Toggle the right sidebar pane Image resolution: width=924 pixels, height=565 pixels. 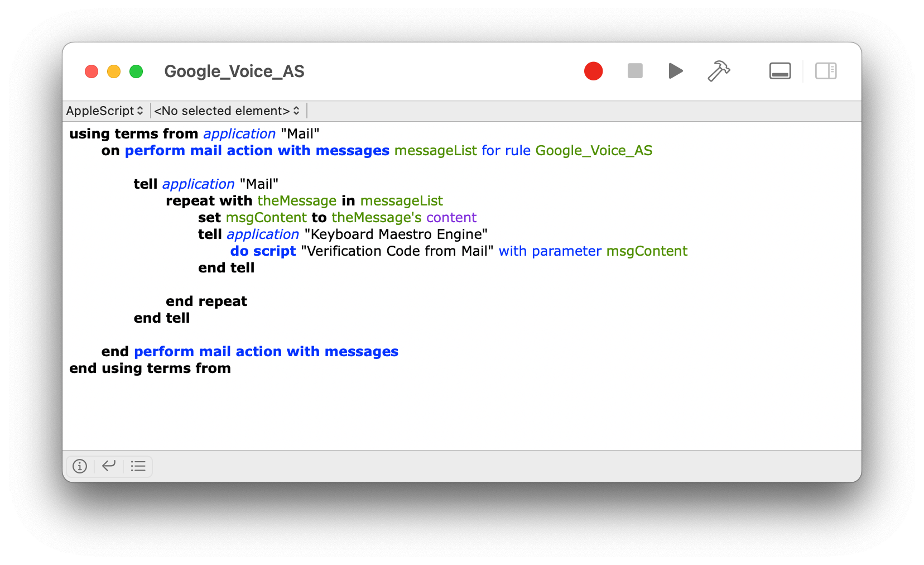click(x=826, y=71)
